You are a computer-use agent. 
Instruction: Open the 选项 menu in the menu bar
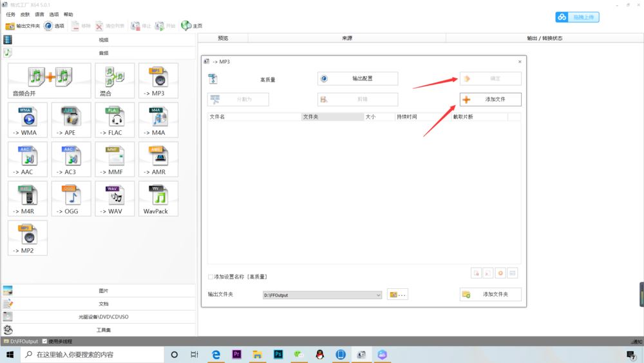(x=54, y=14)
